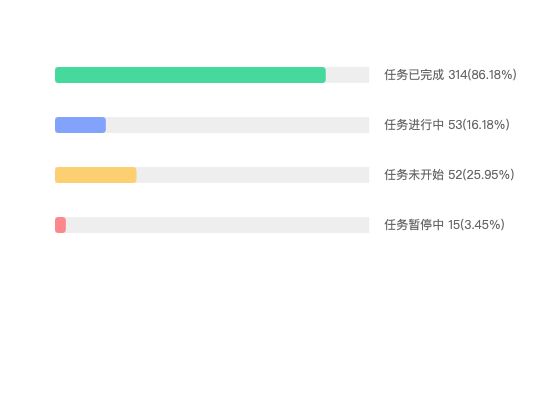Click the (86.18%) percentage text
The image size is (550, 420).
pos(492,75)
